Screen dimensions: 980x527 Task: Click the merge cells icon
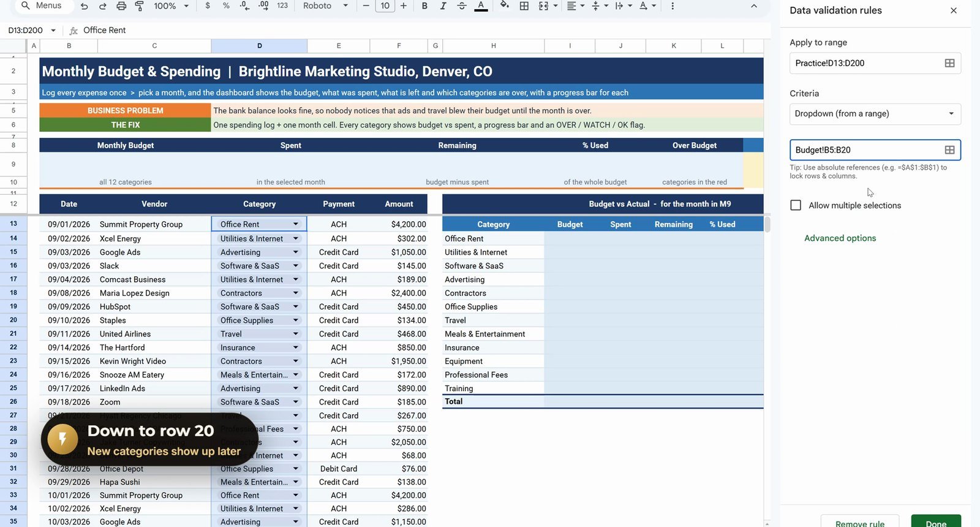pos(543,6)
